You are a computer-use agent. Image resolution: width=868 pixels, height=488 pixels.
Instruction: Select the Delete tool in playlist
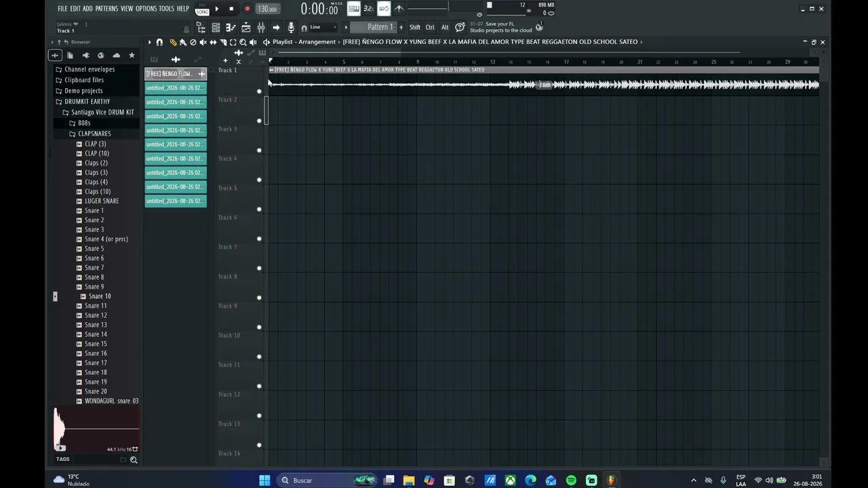point(193,42)
